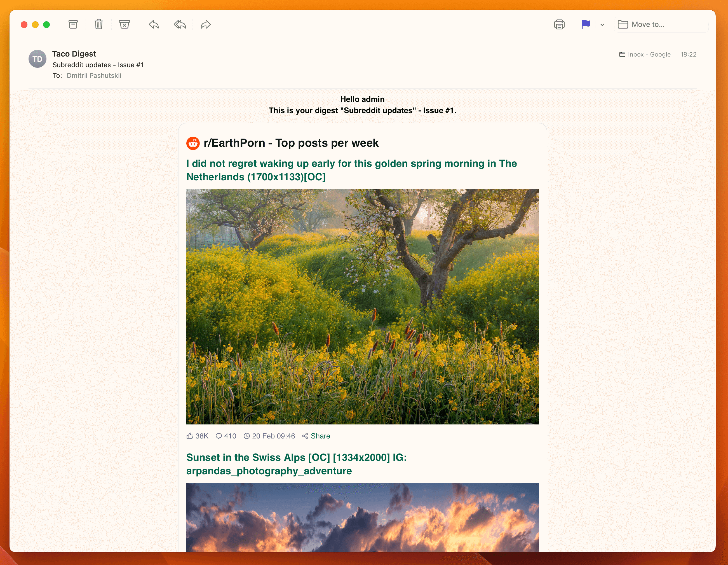Viewport: 728px width, 565px height.
Task: Open the Move to… folder field
Action: pos(661,24)
